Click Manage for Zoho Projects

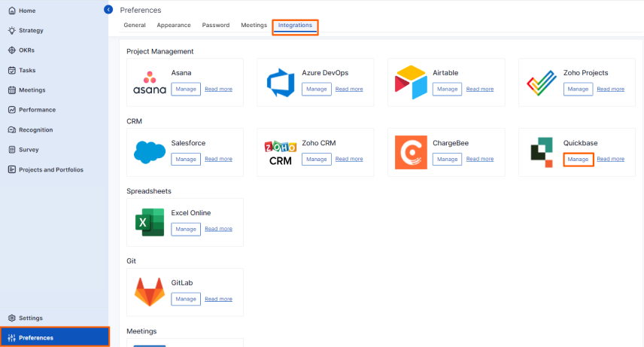pos(578,90)
